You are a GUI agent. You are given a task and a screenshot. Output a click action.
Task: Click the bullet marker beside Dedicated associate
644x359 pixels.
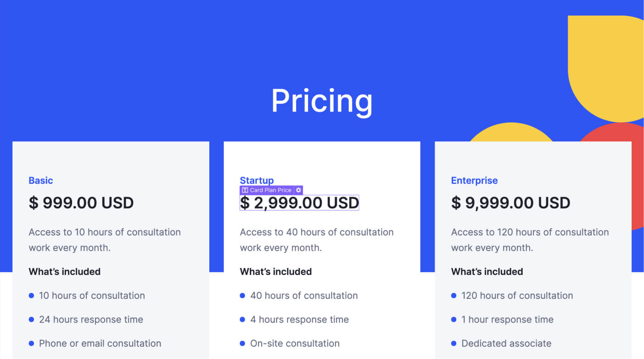454,343
